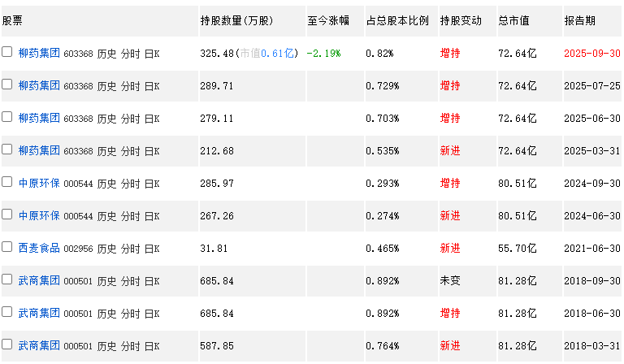Show 分时 chart for first 柳药集团 row
The image size is (624, 364).
130,54
